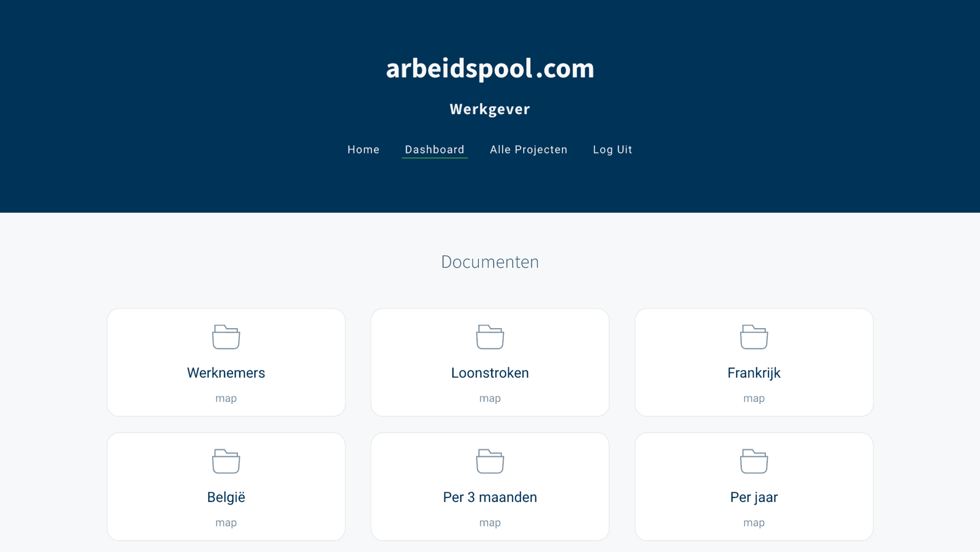Click the Werknemers folder title

(x=226, y=373)
